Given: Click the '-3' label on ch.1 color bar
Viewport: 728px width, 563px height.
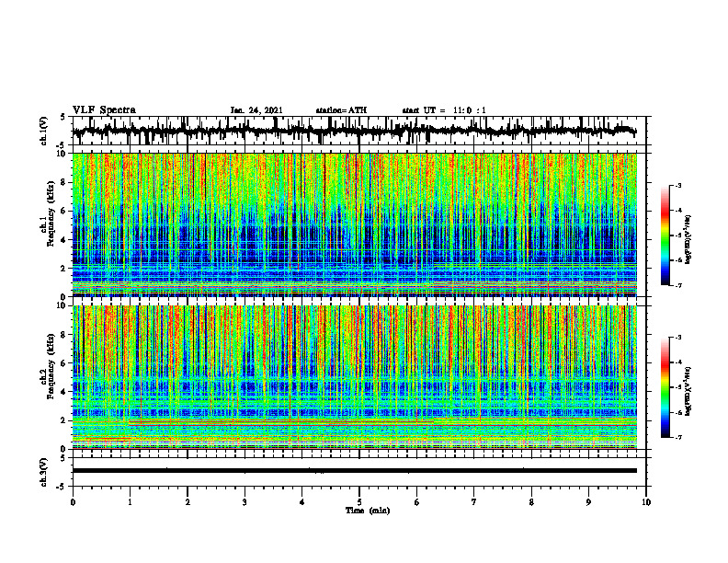Looking at the screenshot, I should [x=678, y=186].
